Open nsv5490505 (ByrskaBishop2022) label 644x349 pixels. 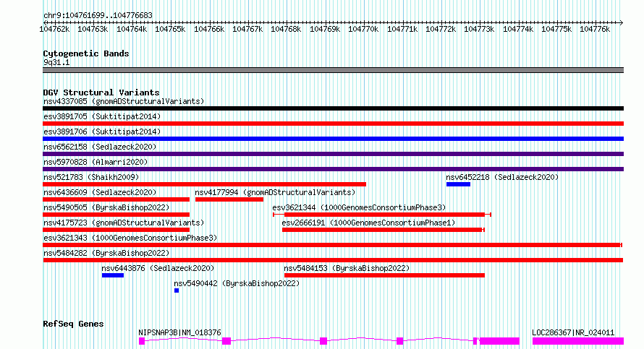coord(106,207)
